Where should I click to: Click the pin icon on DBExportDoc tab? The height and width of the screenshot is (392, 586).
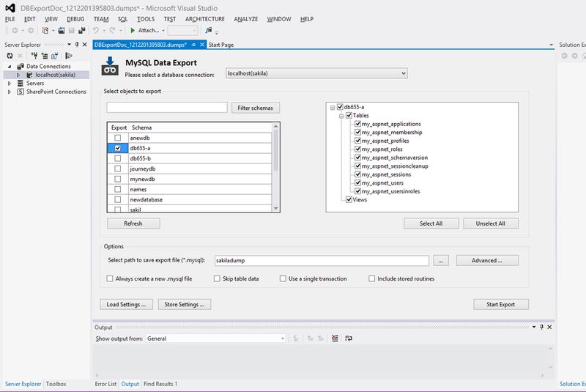[x=193, y=45]
